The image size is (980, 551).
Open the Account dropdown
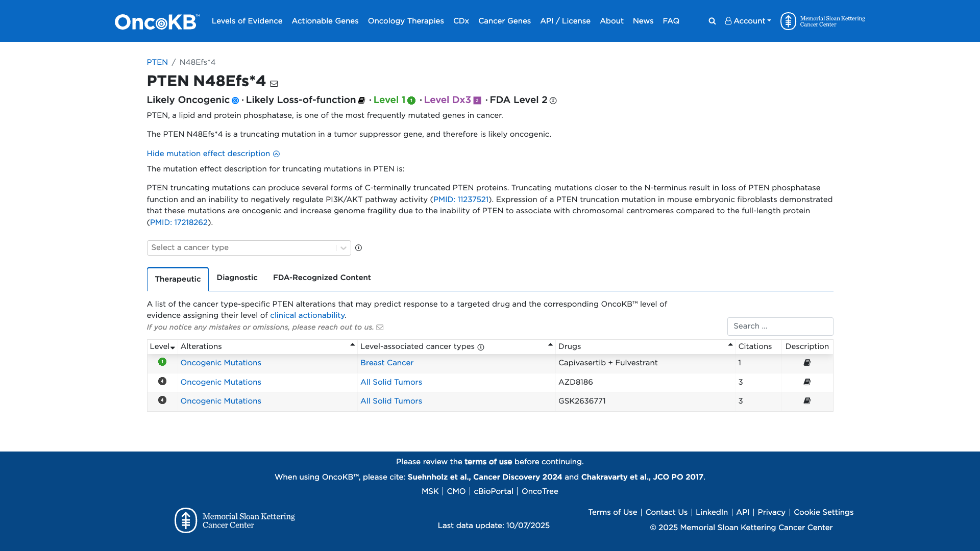pos(747,21)
